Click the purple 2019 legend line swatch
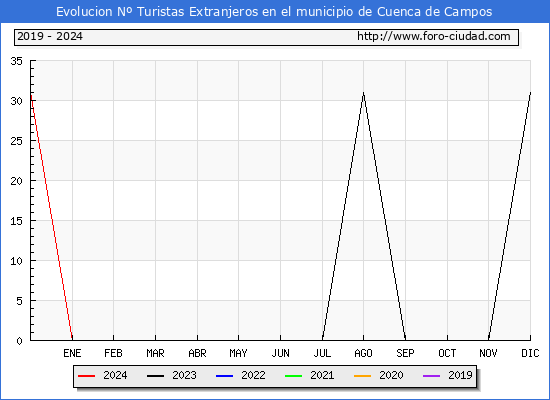The height and width of the screenshot is (400, 550). [x=431, y=376]
